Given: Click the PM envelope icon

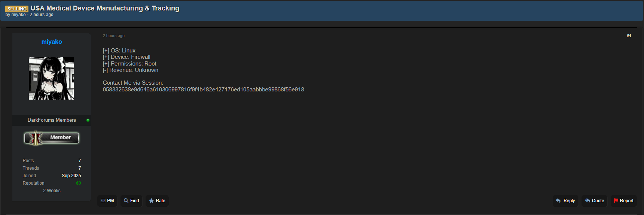Looking at the screenshot, I should coord(103,201).
